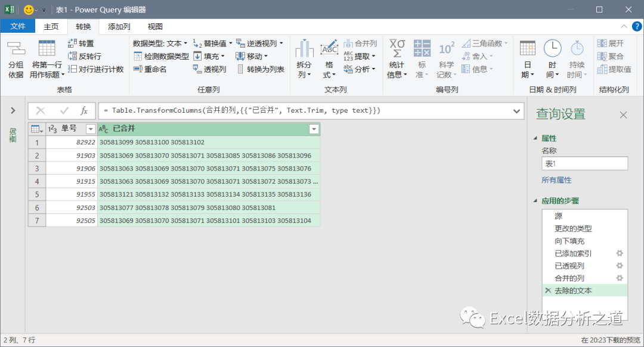This screenshot has height=347, width=644.
Task: Click the fx function icon
Action: (84, 110)
